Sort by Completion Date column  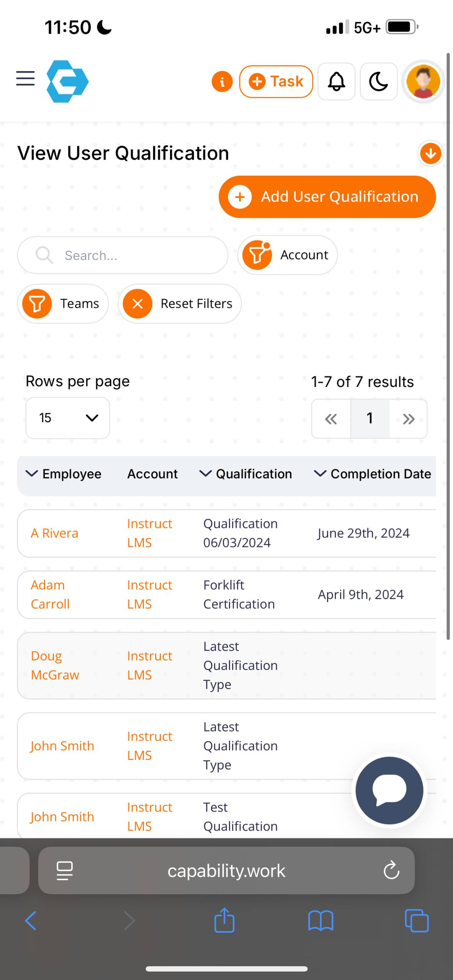coord(373,474)
